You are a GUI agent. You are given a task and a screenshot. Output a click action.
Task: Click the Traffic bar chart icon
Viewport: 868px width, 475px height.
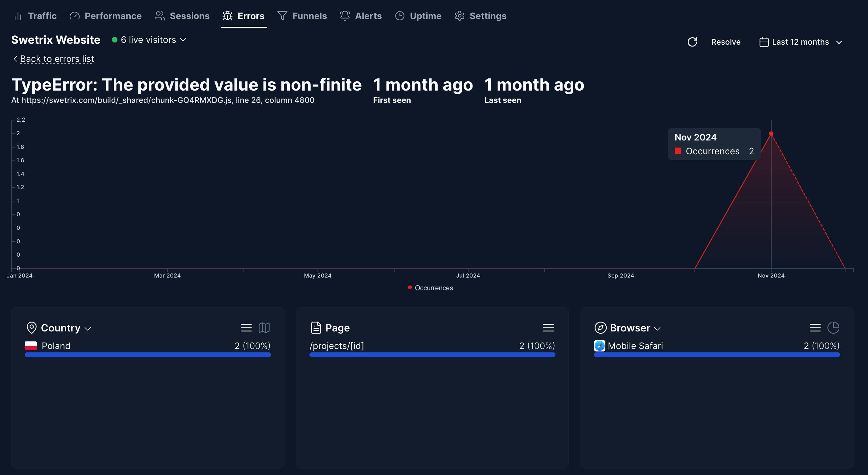click(18, 16)
